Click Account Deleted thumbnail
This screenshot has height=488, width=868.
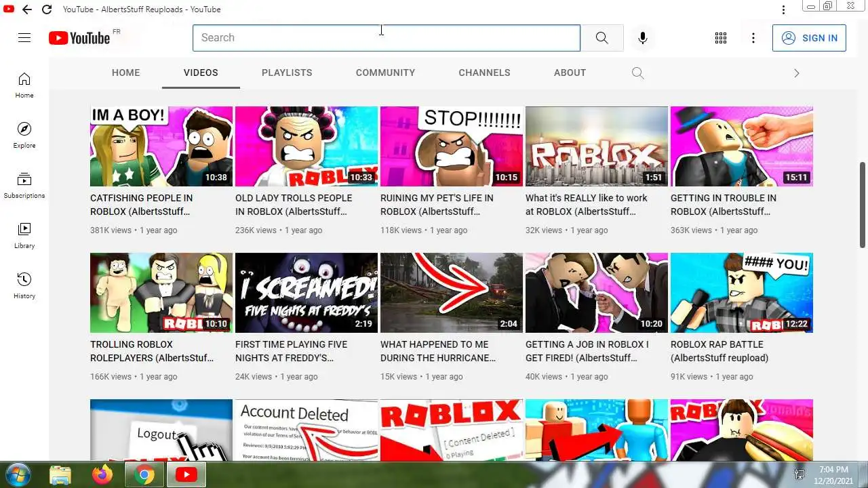click(x=307, y=430)
